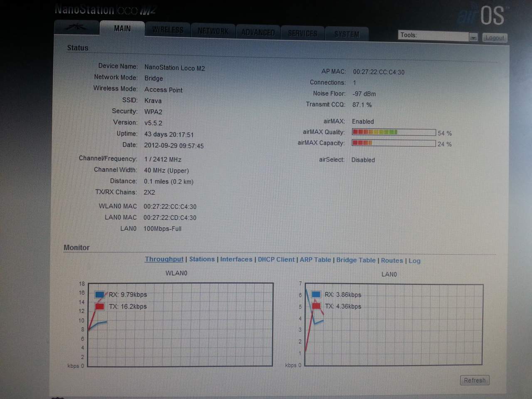Open the Log link
The image size is (532, 399).
coord(414,261)
